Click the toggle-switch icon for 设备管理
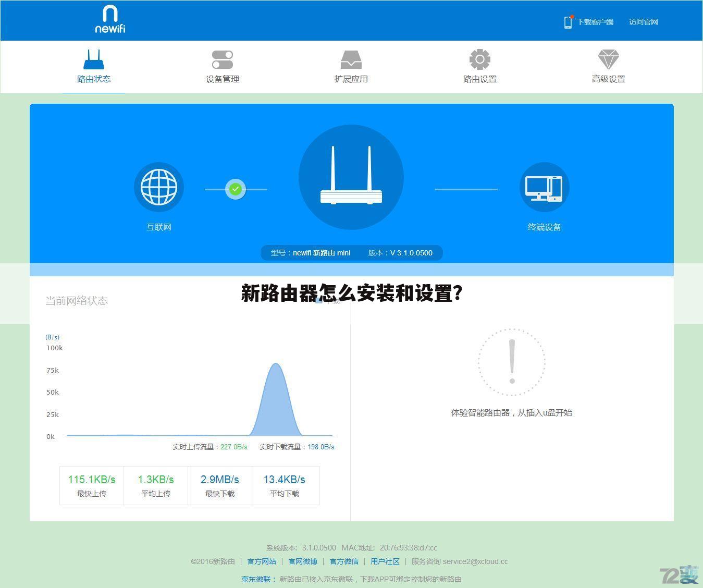The height and width of the screenshot is (588, 703). [223, 59]
